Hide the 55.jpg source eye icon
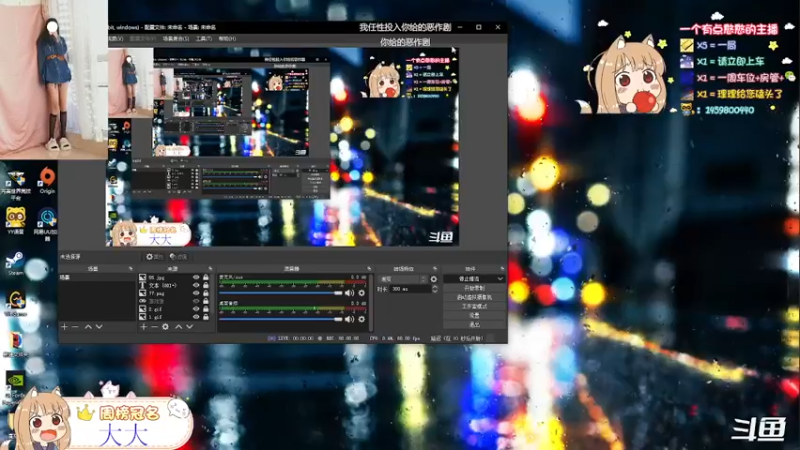 click(x=196, y=278)
